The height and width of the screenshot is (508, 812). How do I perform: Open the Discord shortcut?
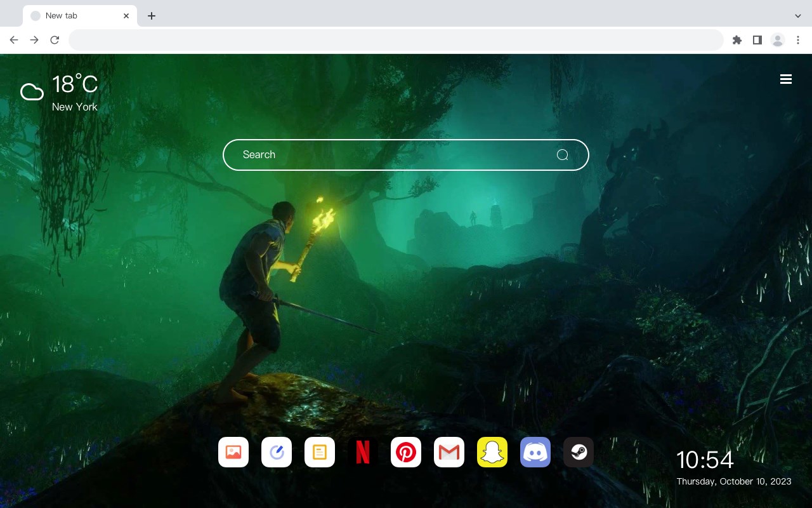click(535, 452)
